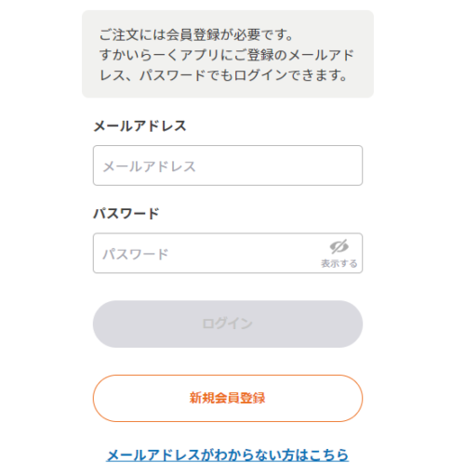The image size is (465, 476).
Task: Click the grey ログイン button
Action: (x=228, y=324)
